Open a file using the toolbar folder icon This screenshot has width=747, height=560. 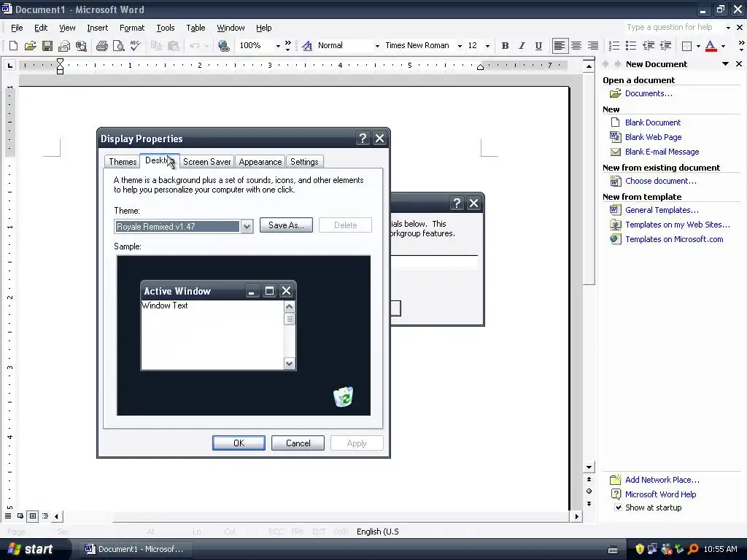31,46
